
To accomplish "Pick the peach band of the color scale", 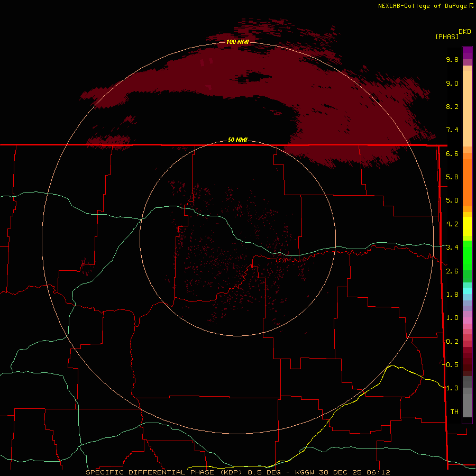I will (467, 108).
